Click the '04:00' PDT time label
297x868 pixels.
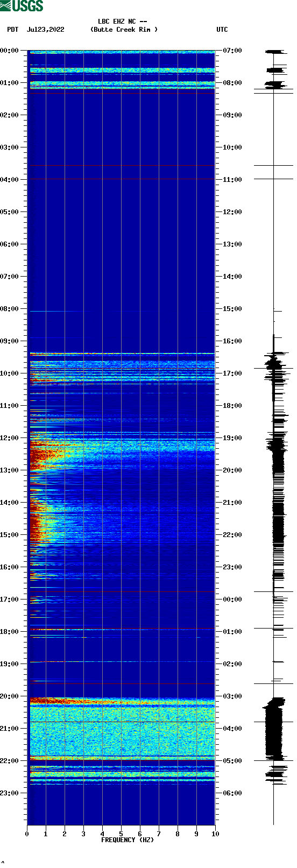pyautogui.click(x=9, y=180)
